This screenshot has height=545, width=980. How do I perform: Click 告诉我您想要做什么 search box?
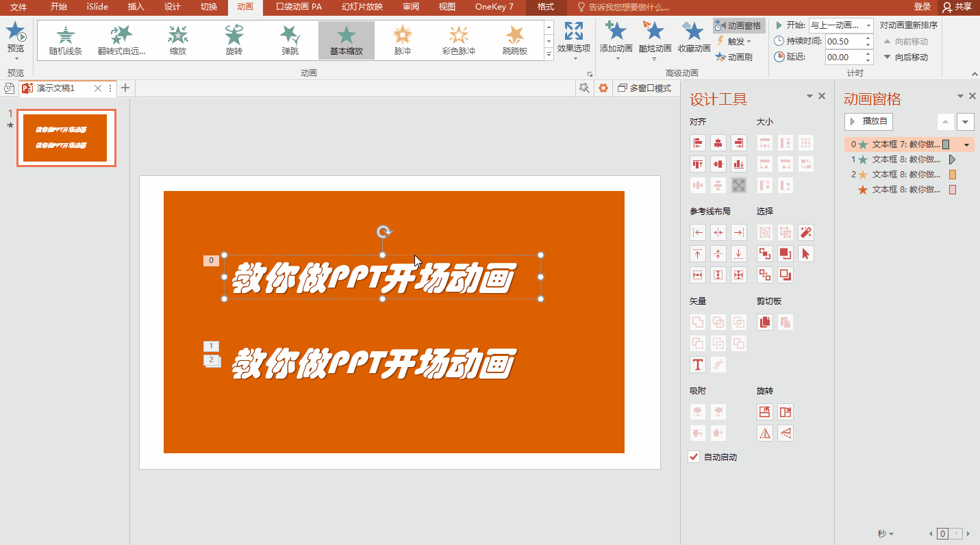[623, 7]
